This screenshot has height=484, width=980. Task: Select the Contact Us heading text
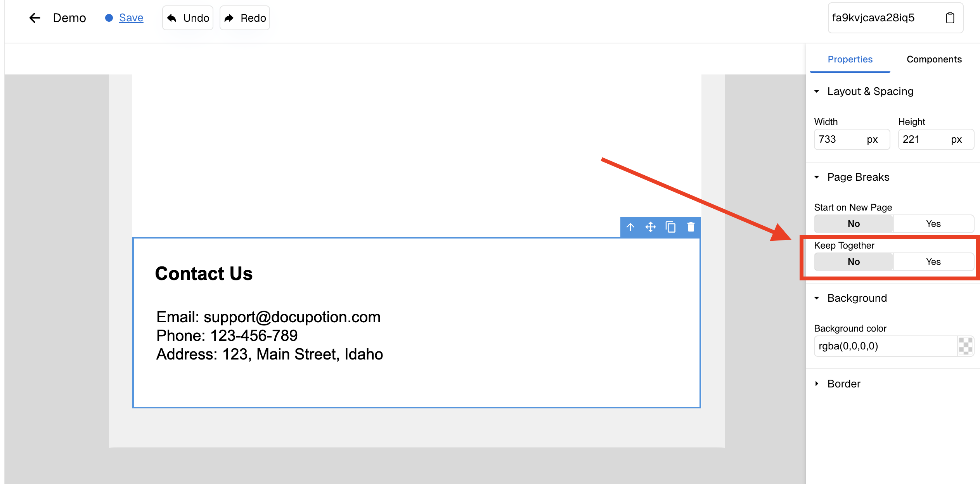point(204,273)
